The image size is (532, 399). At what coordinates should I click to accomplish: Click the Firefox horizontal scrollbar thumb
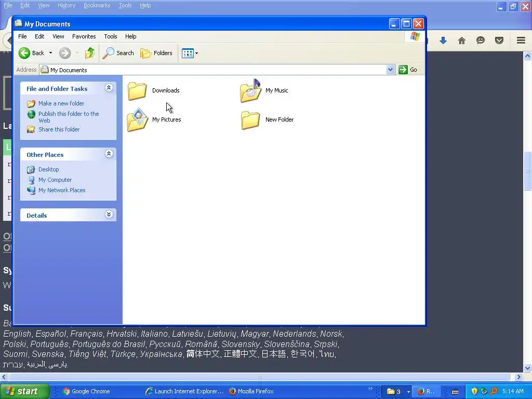pos(259,377)
